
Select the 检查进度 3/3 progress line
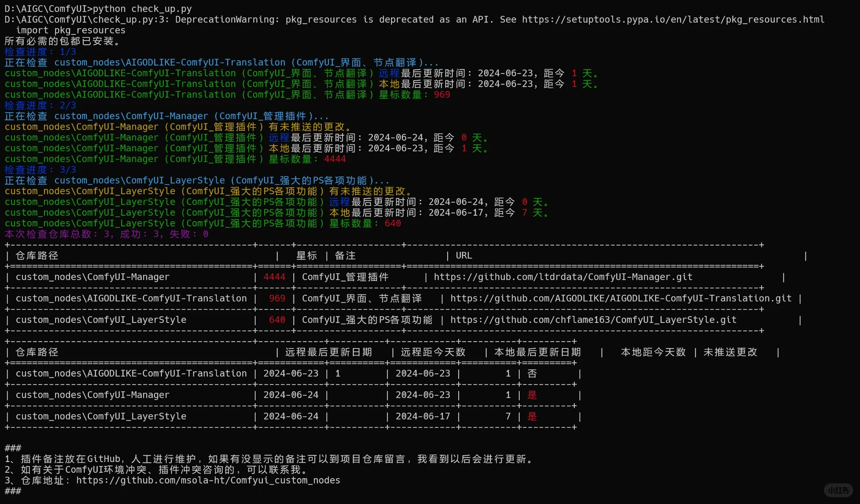(40, 169)
